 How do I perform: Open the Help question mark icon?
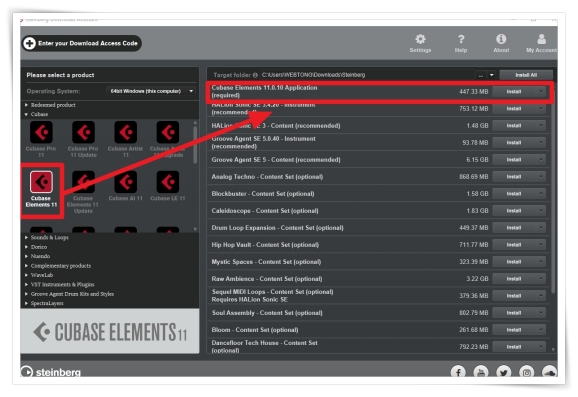tap(461, 39)
